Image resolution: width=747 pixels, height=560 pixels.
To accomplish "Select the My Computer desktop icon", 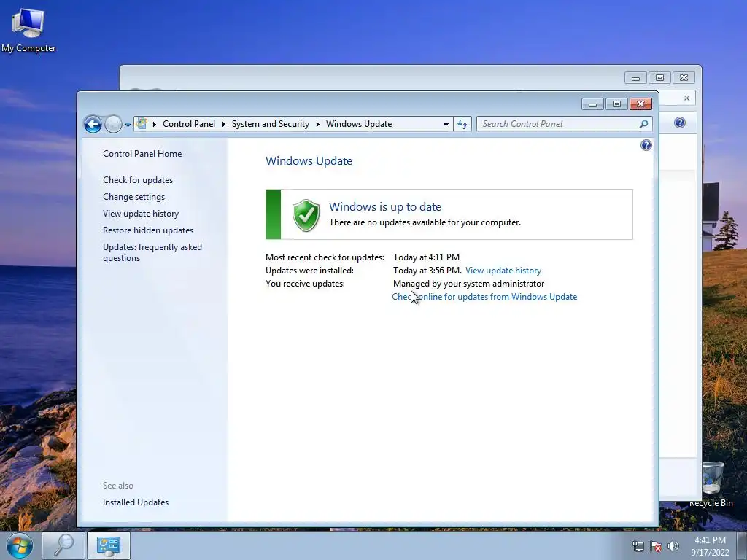I will click(28, 31).
